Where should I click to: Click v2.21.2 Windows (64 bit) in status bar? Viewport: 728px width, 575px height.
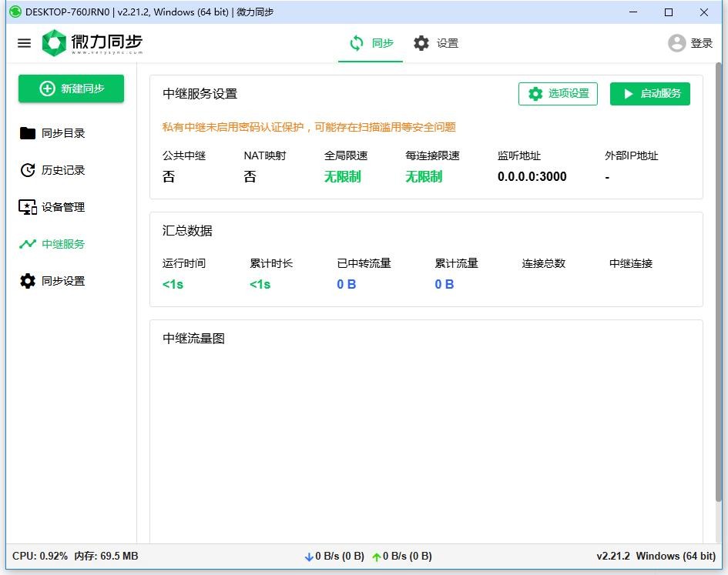[x=656, y=556]
